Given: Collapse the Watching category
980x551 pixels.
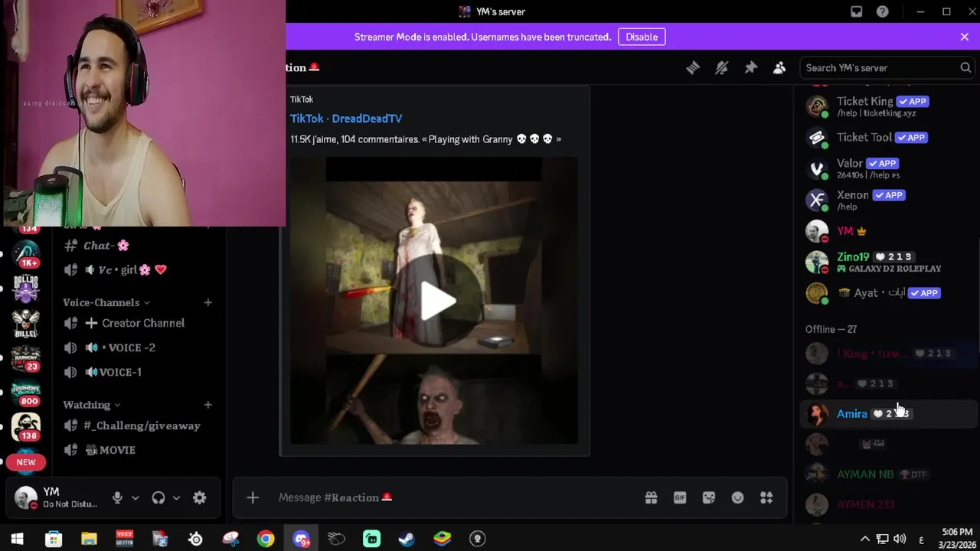Looking at the screenshot, I should pos(92,404).
